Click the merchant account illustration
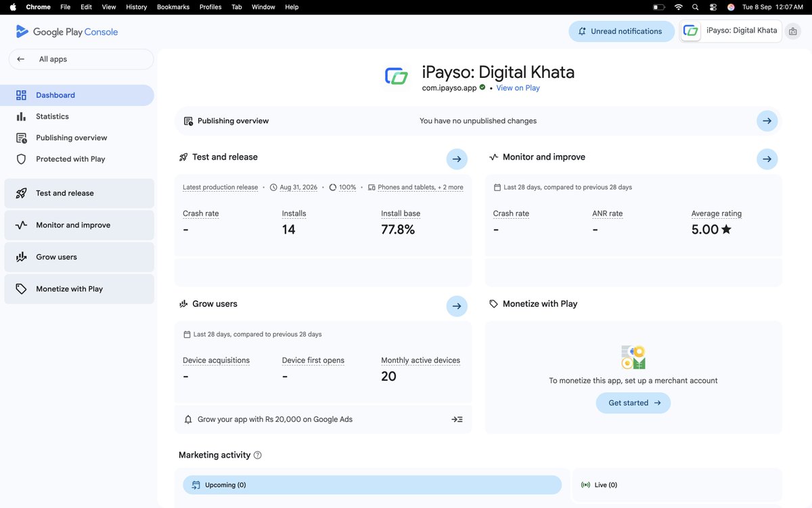The width and height of the screenshot is (812, 508). (633, 357)
